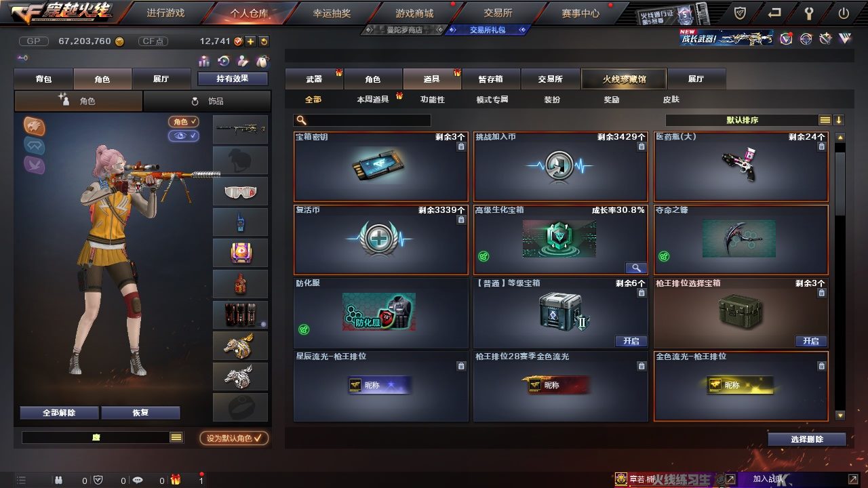Select the white goggles accessory slot

[240, 191]
